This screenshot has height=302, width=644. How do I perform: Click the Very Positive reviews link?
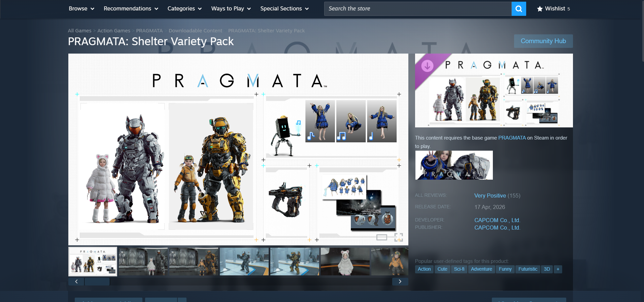tap(490, 195)
